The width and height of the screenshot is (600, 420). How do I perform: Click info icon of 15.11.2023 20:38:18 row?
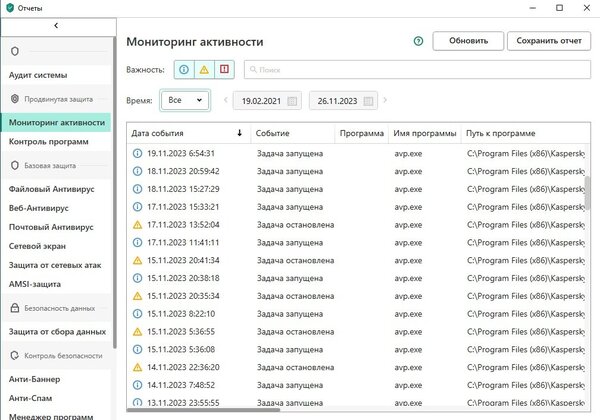point(137,278)
